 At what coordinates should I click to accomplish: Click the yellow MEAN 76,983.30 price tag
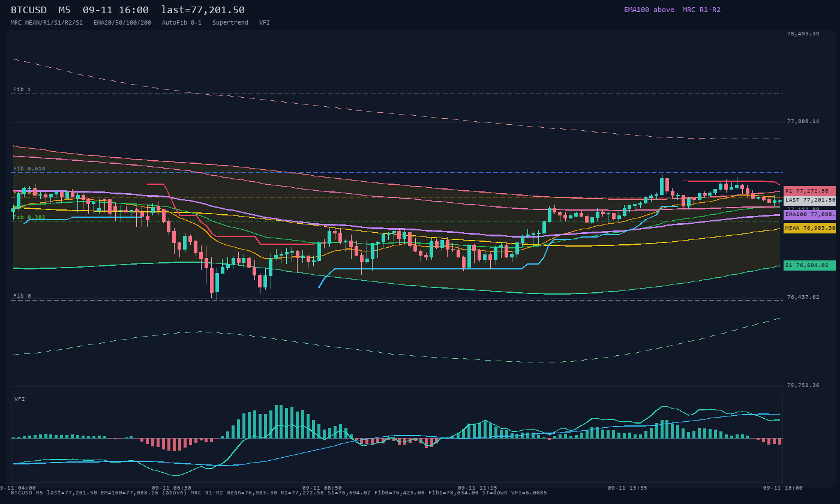pos(809,228)
